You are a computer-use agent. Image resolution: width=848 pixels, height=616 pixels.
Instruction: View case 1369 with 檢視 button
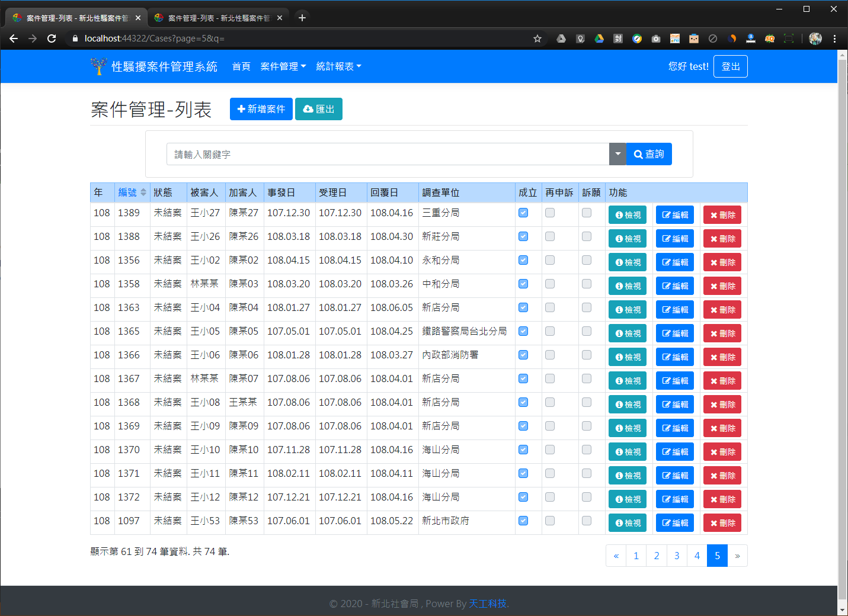(628, 428)
